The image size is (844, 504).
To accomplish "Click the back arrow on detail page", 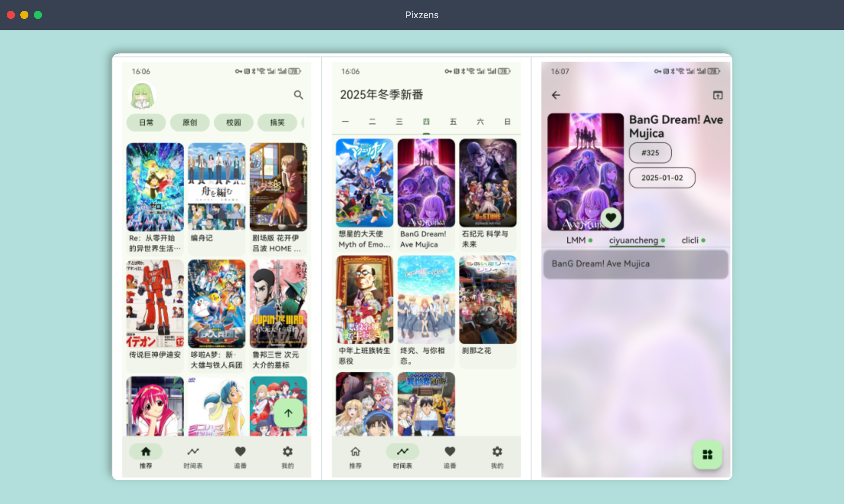I will coord(556,95).
